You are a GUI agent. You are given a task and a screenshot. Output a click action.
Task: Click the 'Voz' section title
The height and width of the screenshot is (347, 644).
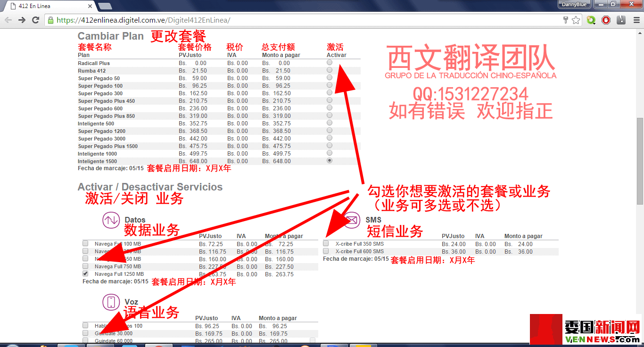pyautogui.click(x=132, y=302)
